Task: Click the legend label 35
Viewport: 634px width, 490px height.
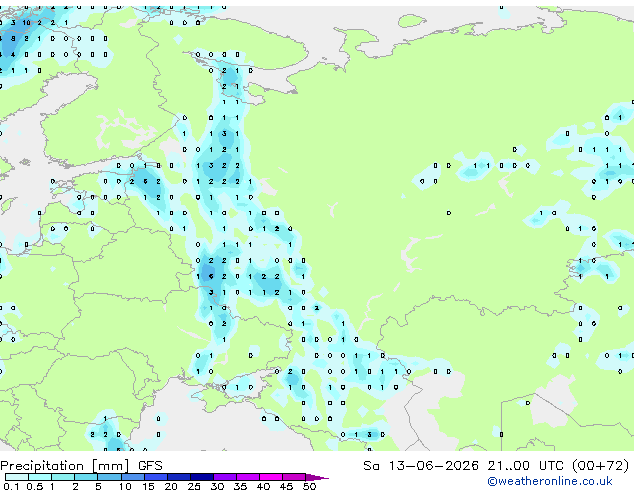Action: [240, 486]
